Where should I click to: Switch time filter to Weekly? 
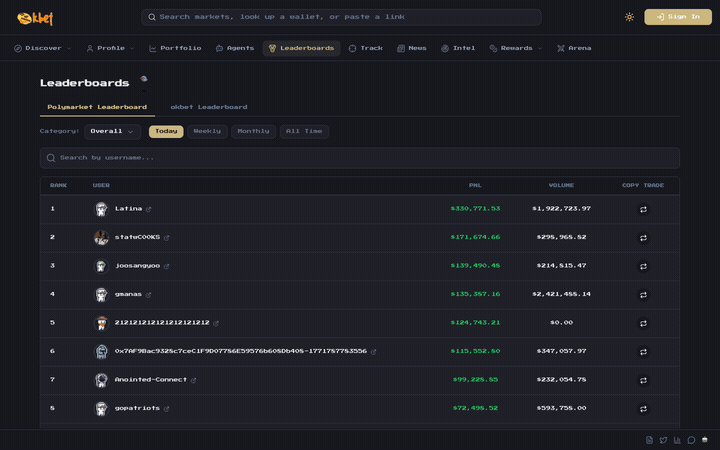[x=207, y=131]
